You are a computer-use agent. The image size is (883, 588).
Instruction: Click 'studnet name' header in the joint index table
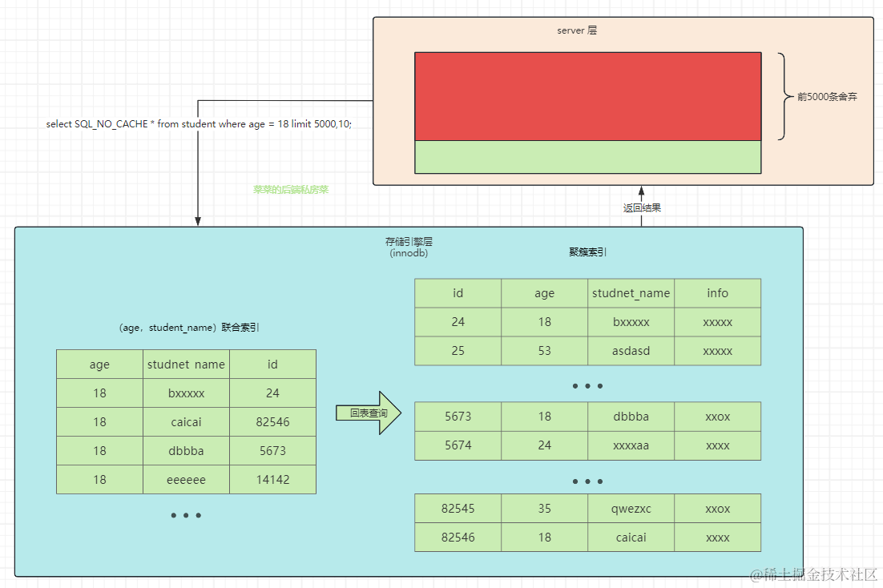point(187,364)
